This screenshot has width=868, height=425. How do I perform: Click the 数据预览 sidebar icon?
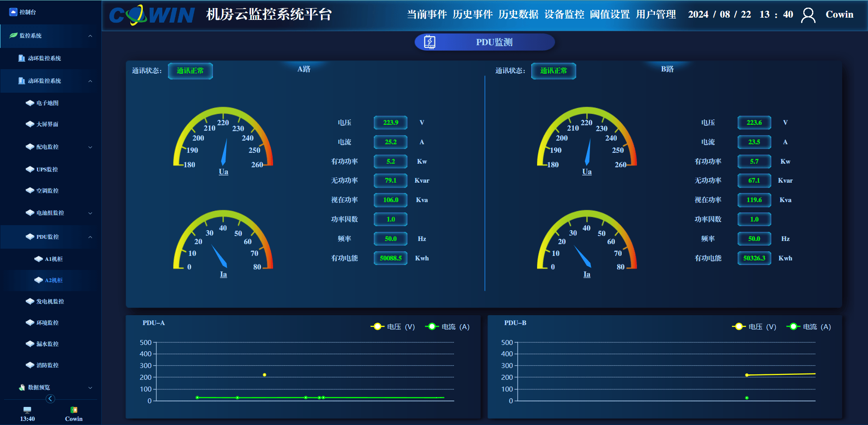22,387
